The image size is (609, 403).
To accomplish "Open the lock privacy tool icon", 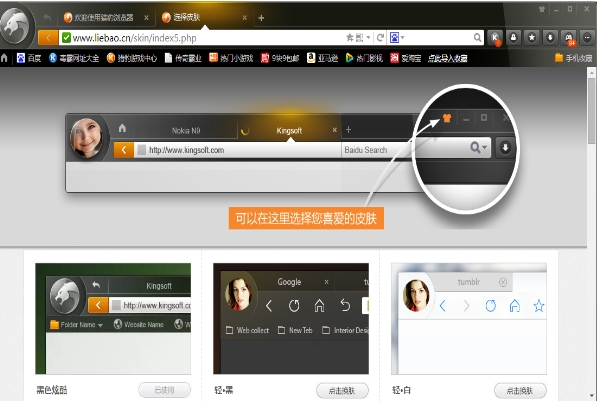I will coord(513,38).
